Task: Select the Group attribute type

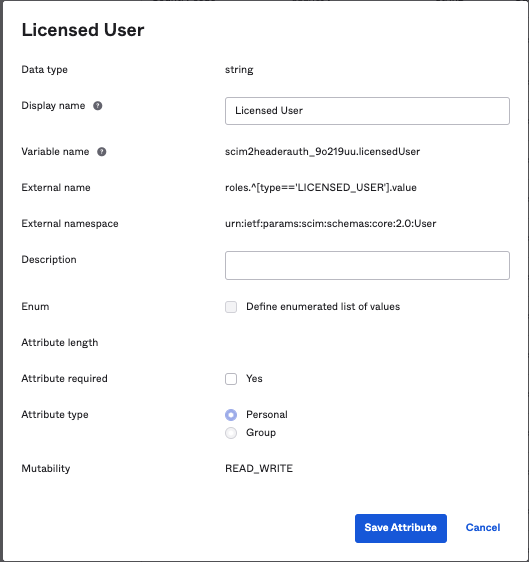Action: [x=231, y=433]
